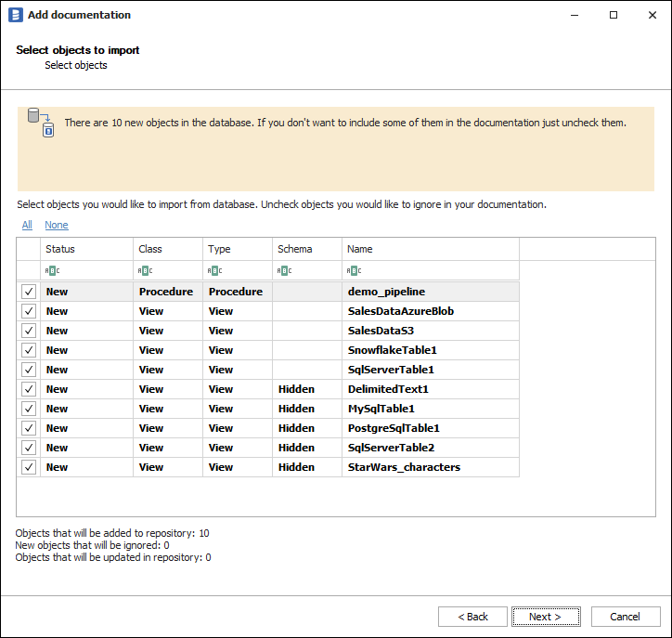
Task: Cancel the import wizard
Action: tap(625, 617)
